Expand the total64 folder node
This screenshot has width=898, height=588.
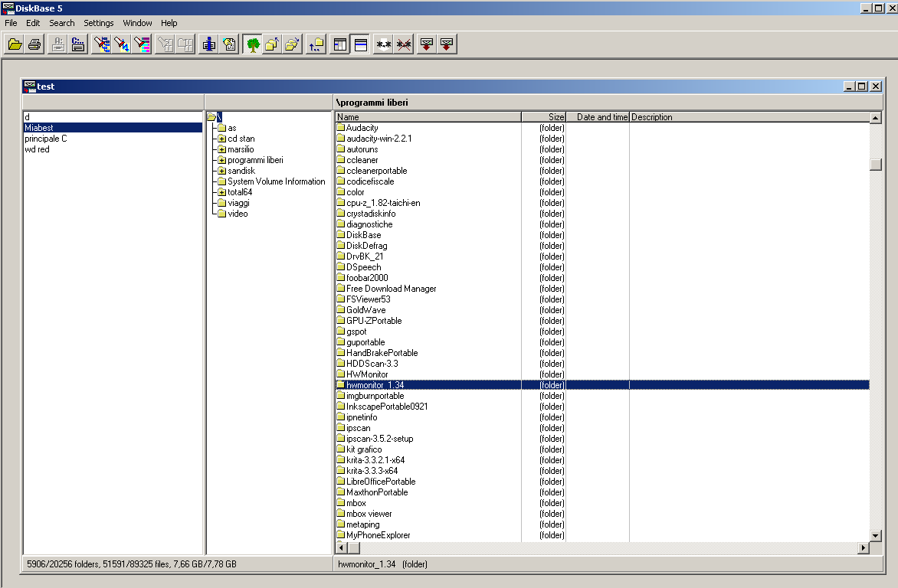pos(221,192)
